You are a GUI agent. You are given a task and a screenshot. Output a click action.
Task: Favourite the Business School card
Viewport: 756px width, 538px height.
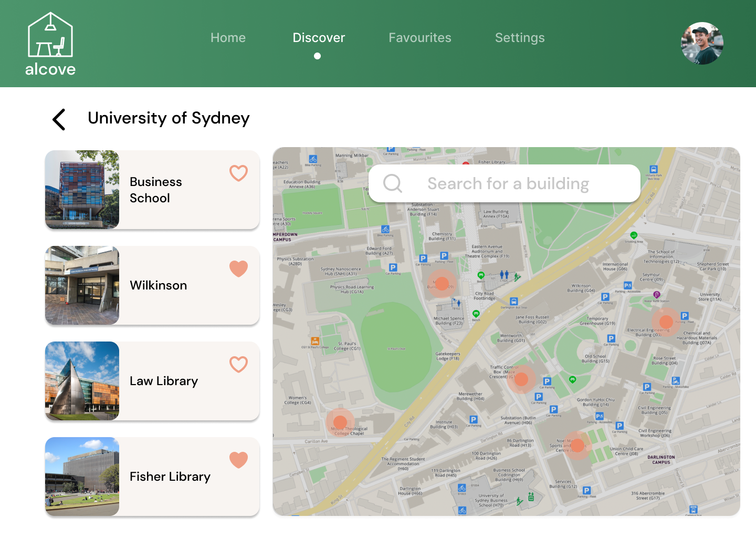(238, 173)
